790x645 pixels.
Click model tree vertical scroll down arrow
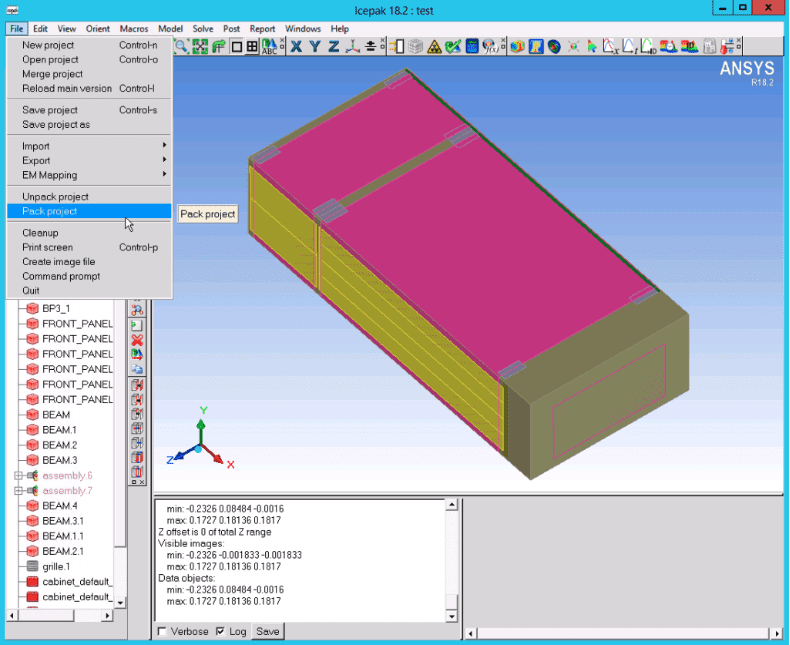click(x=120, y=602)
